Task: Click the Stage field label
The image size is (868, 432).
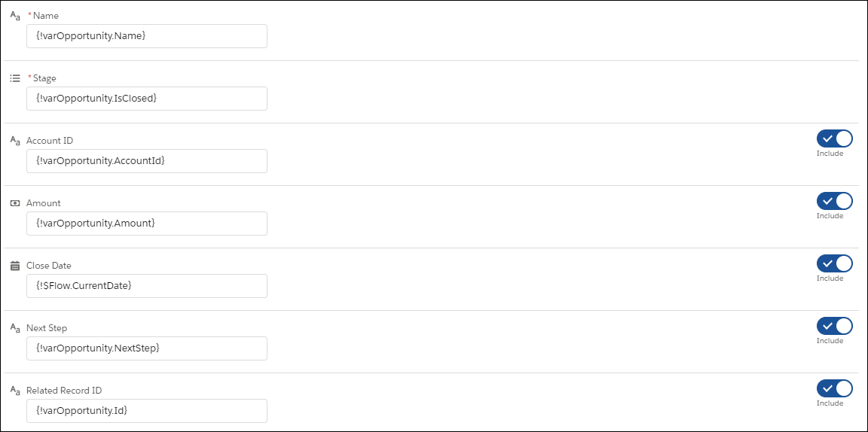Action: [x=44, y=78]
